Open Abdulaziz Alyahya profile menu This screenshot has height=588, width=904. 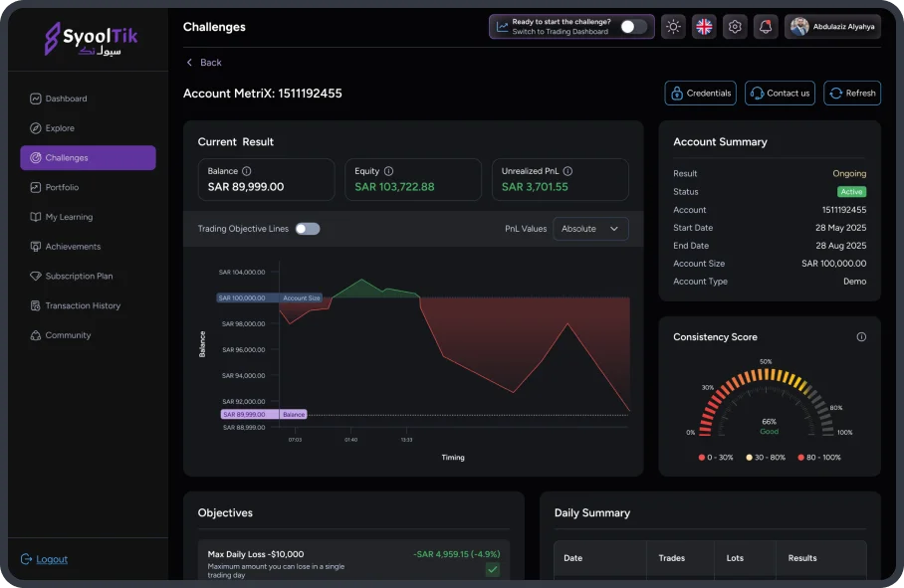click(832, 27)
